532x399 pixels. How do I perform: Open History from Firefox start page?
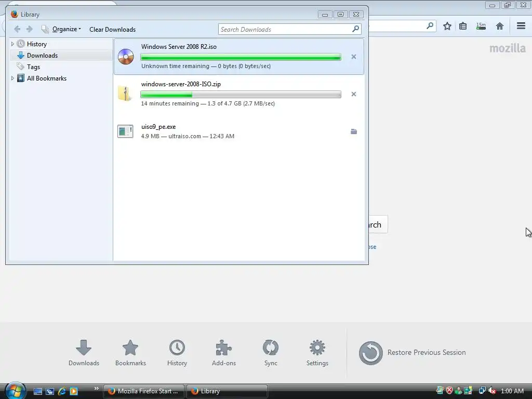pos(177,353)
